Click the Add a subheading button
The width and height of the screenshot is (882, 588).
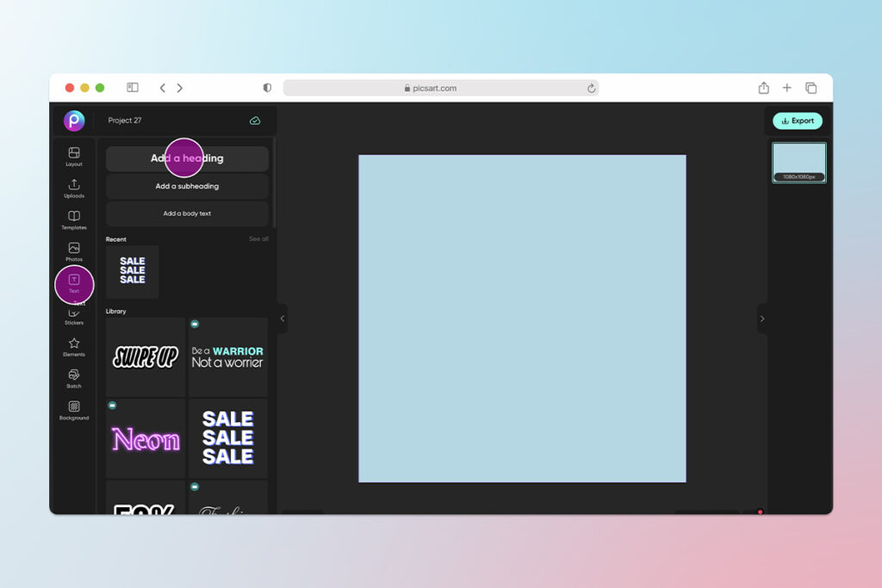186,186
